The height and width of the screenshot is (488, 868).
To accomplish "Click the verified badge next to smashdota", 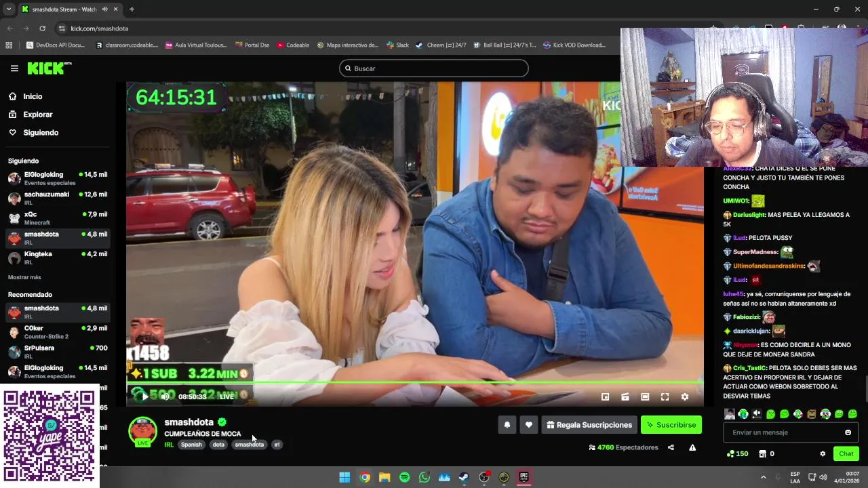I will [x=222, y=422].
